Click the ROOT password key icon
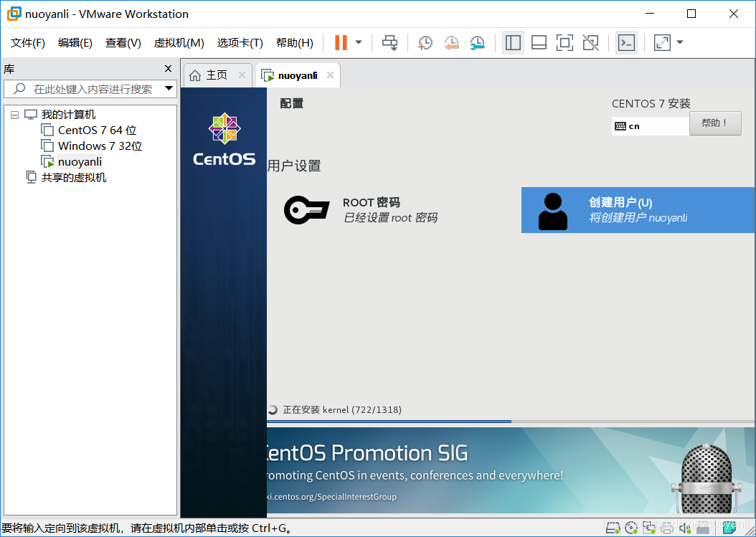This screenshot has width=756, height=537. coord(307,210)
